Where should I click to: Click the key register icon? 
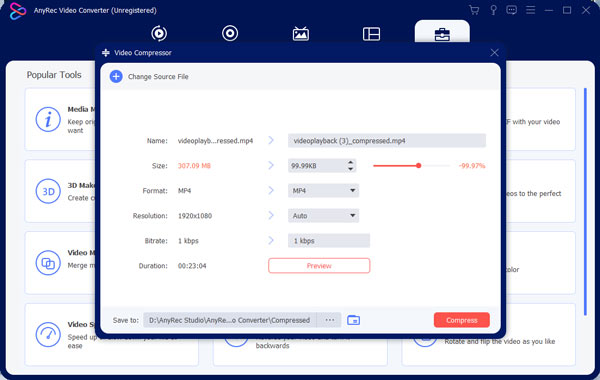493,10
